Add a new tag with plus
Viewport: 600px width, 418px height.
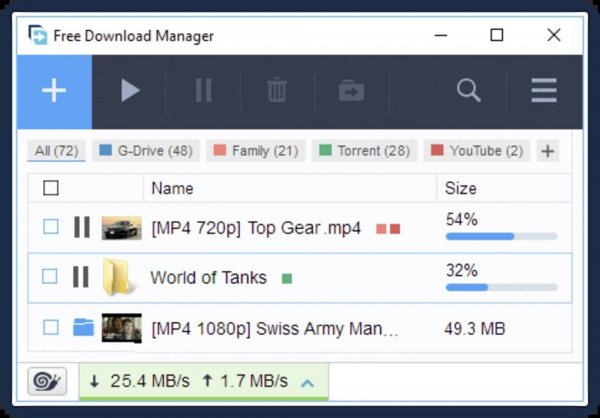(548, 151)
